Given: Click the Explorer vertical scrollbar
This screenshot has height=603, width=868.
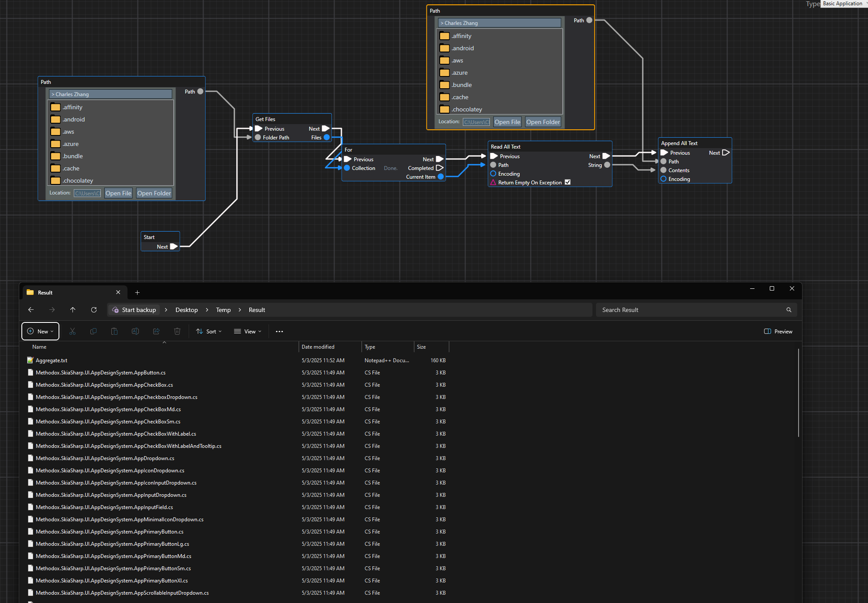Looking at the screenshot, I should pyautogui.click(x=799, y=392).
